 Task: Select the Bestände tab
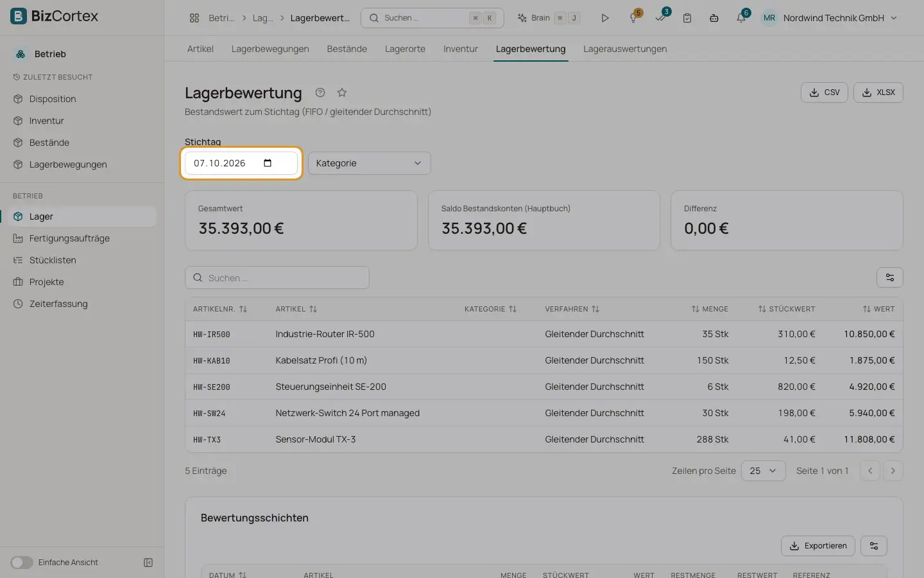(347, 49)
